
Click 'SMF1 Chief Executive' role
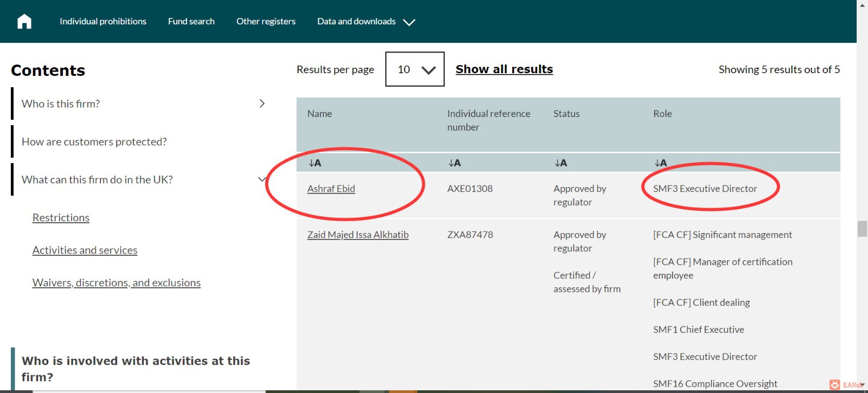(x=699, y=330)
